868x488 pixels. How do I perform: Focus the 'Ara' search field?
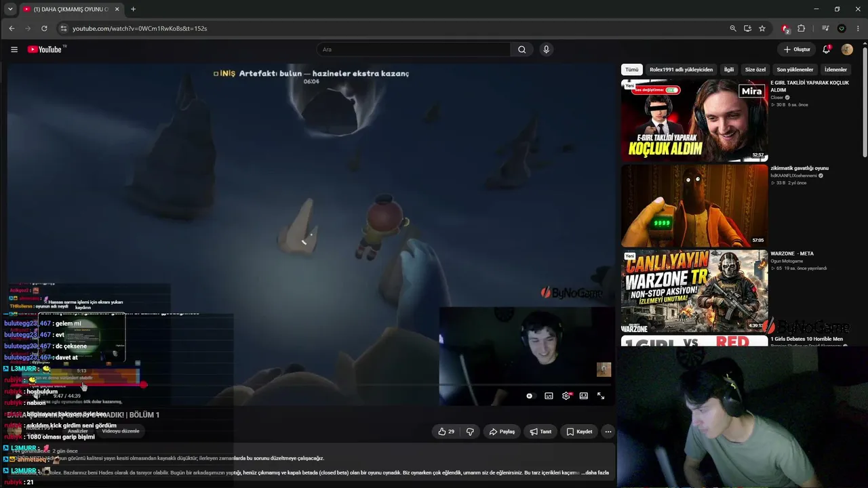414,49
